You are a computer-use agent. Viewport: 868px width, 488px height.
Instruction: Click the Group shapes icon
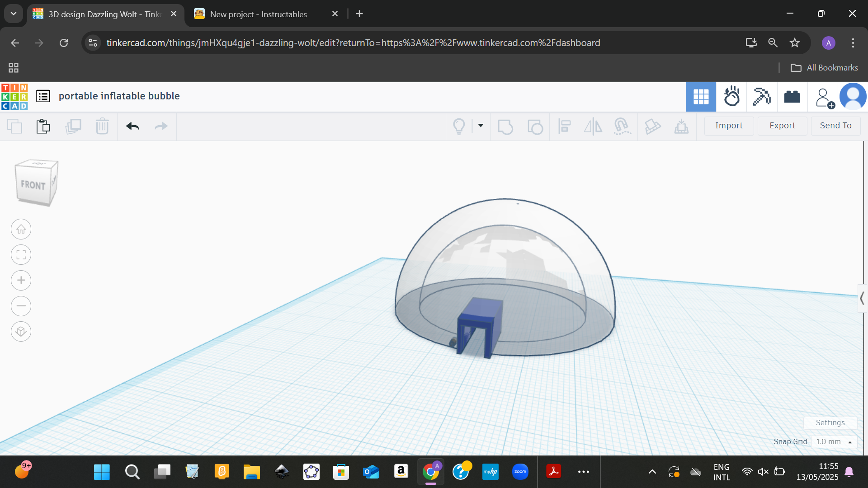[505, 127]
